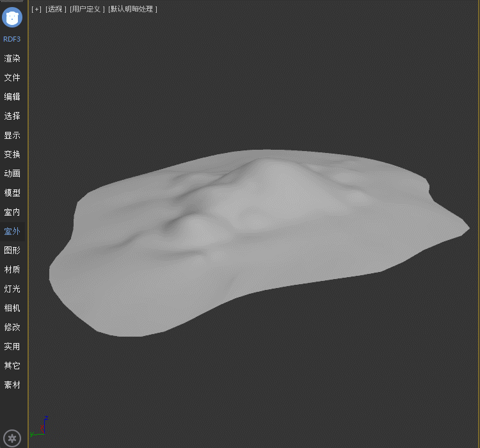Open the 动画 menu
The height and width of the screenshot is (448, 480).
point(12,173)
